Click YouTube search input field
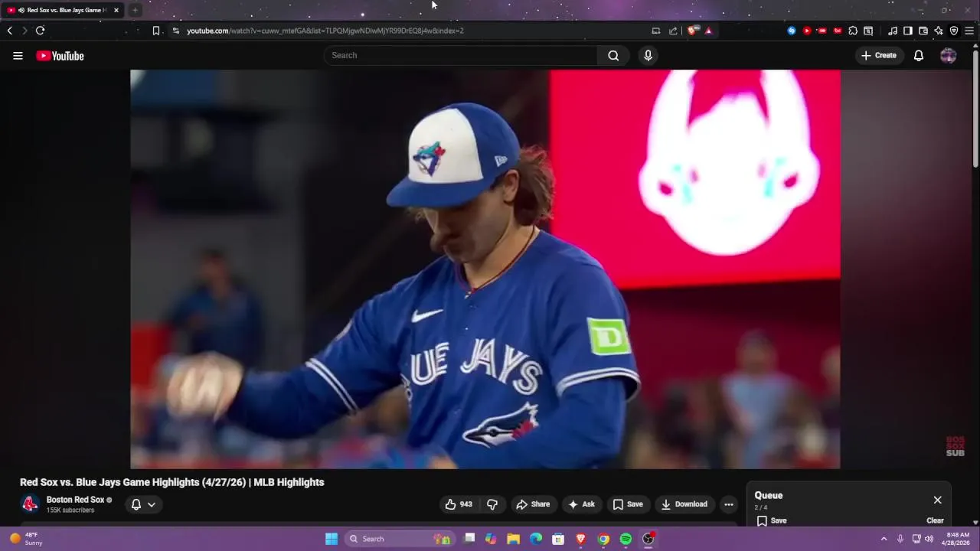980x551 pixels. pos(462,55)
